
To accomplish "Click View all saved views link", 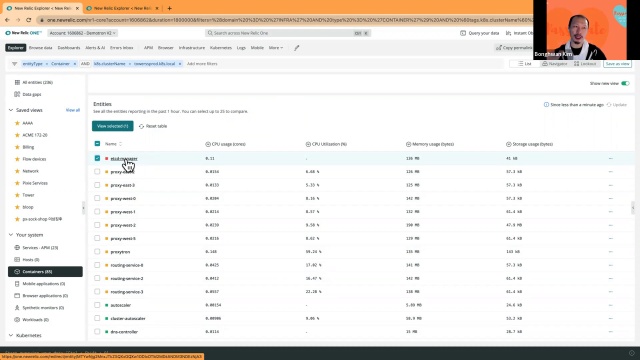I will [x=73, y=110].
